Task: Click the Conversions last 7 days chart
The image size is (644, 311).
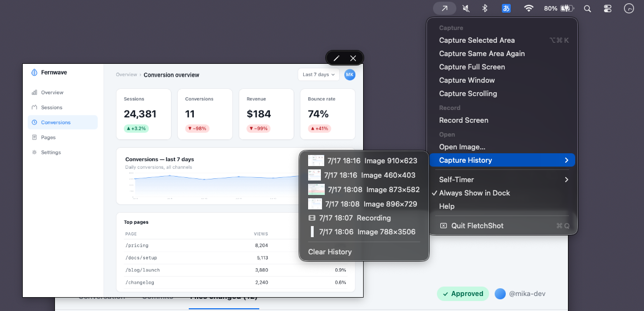Action: click(235, 176)
